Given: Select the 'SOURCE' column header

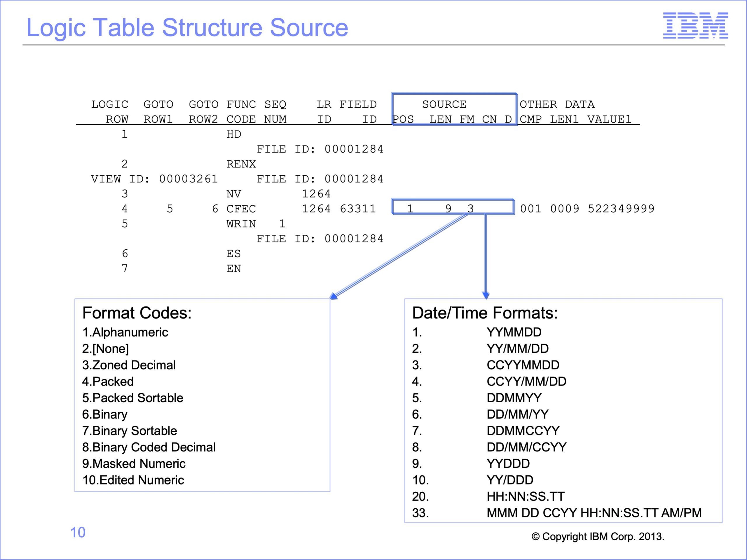Looking at the screenshot, I should click(444, 104).
